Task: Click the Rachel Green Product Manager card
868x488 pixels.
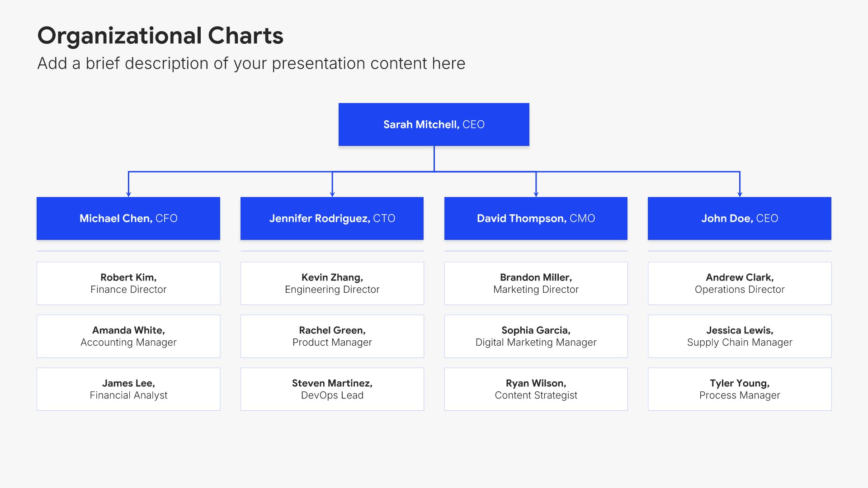Action: pos(332,336)
